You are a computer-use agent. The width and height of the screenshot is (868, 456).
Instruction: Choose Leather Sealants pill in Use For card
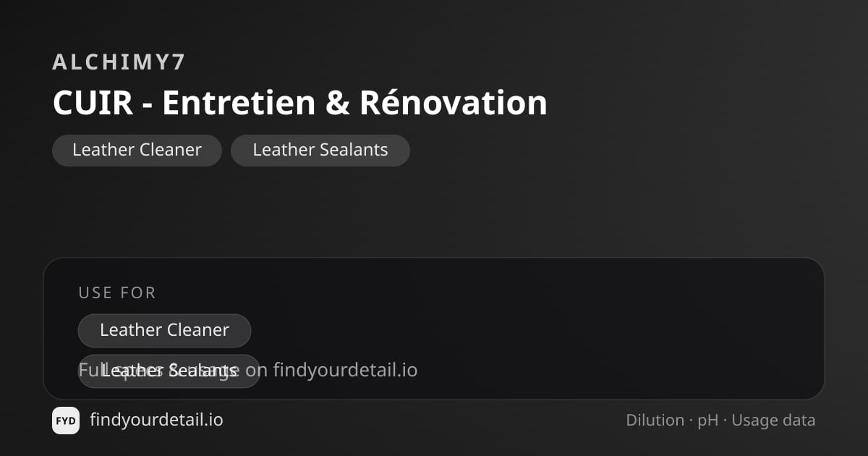pos(169,371)
